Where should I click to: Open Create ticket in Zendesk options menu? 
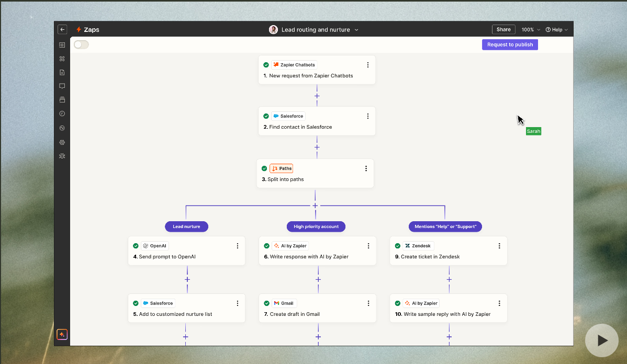point(499,246)
